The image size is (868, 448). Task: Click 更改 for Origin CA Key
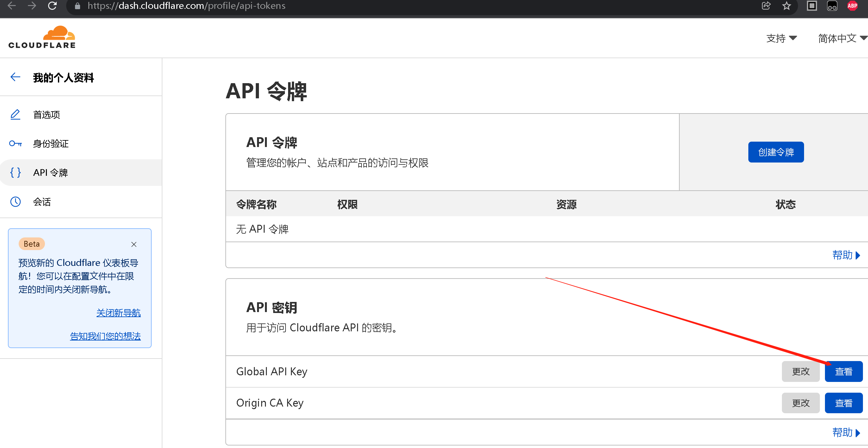click(800, 403)
